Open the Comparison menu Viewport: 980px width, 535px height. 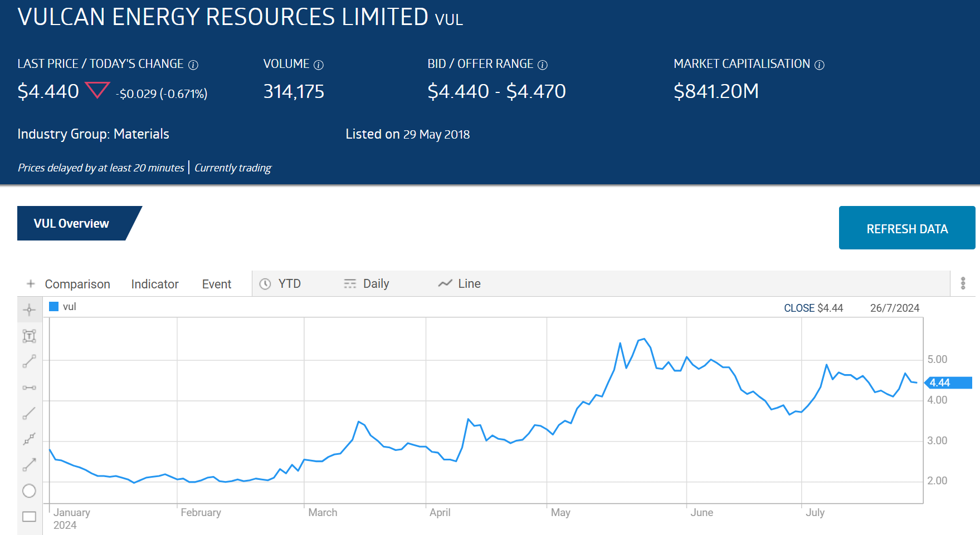(77, 284)
